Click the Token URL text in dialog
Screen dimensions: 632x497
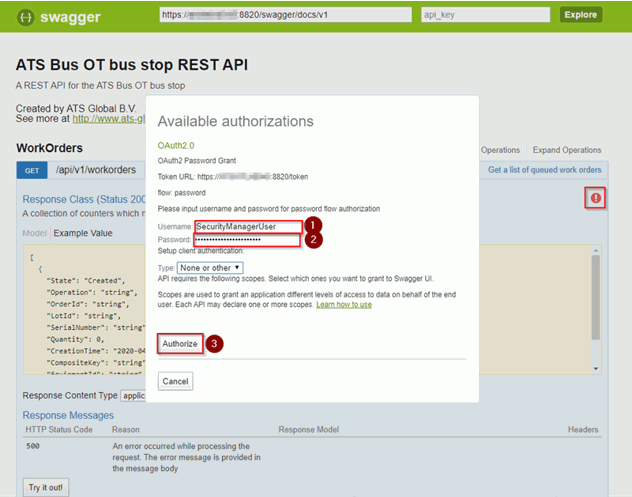[x=233, y=177]
